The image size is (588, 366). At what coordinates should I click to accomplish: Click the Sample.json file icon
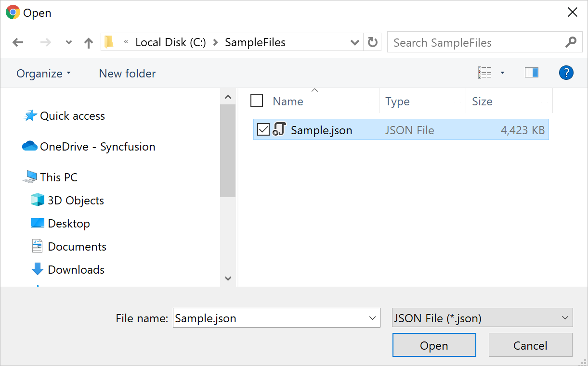[x=280, y=130]
